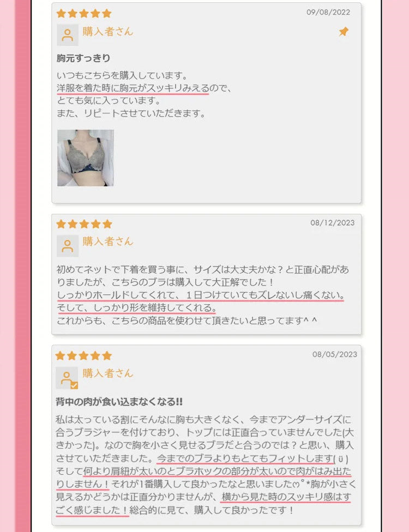This screenshot has width=409, height=532.
Task: Click the 購入者さん name on first review
Action: 108,32
